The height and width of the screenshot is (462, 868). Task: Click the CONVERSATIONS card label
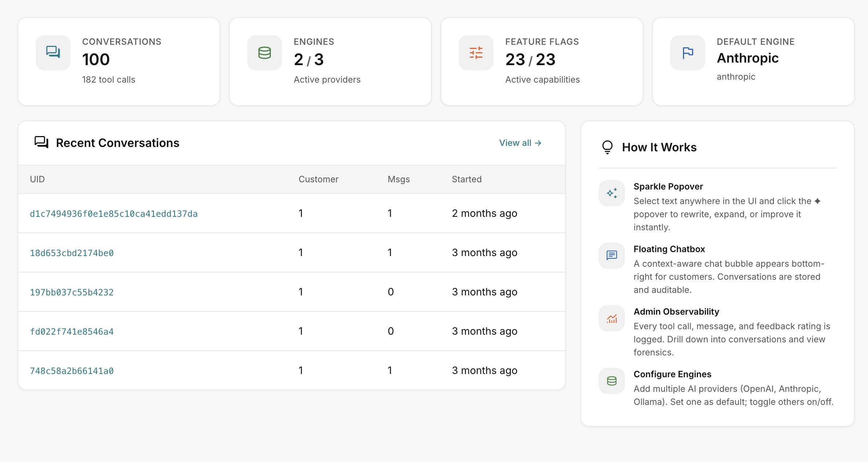(122, 42)
